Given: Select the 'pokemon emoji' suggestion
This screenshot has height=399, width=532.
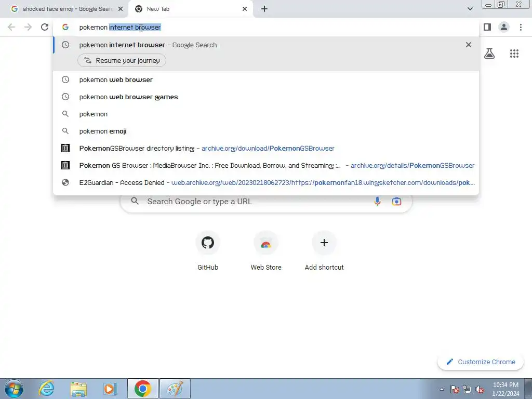Looking at the screenshot, I should coord(266,131).
